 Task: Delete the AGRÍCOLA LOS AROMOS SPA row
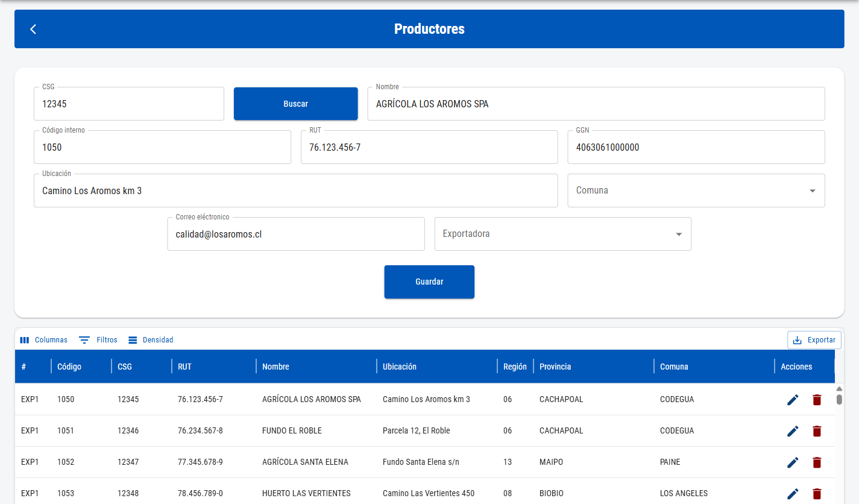[817, 400]
